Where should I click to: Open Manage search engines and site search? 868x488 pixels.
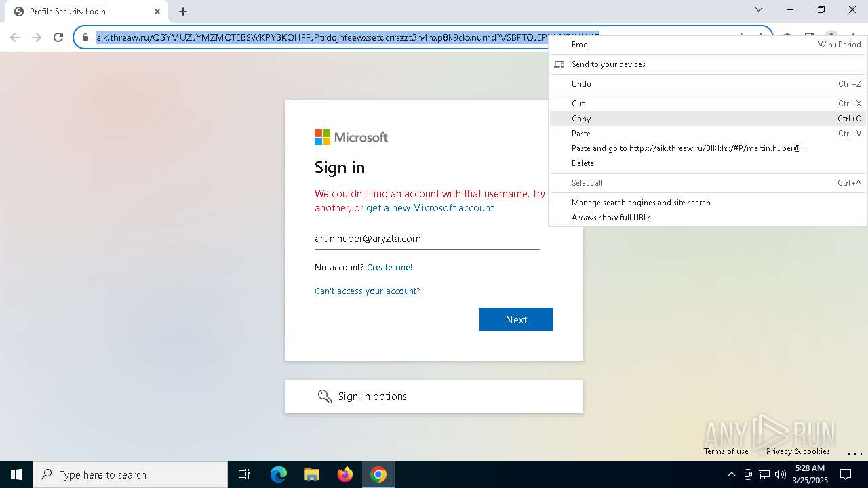click(x=708, y=203)
